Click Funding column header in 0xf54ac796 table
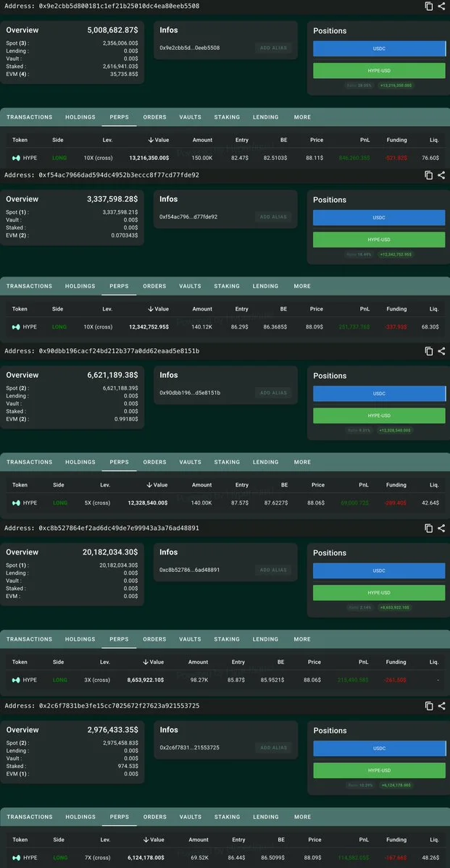 coord(396,309)
